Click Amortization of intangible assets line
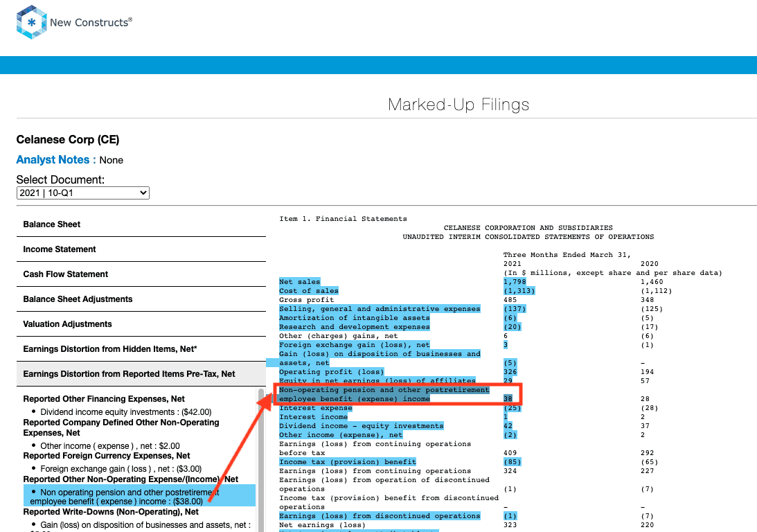This screenshot has height=532, width=757. pyautogui.click(x=355, y=318)
